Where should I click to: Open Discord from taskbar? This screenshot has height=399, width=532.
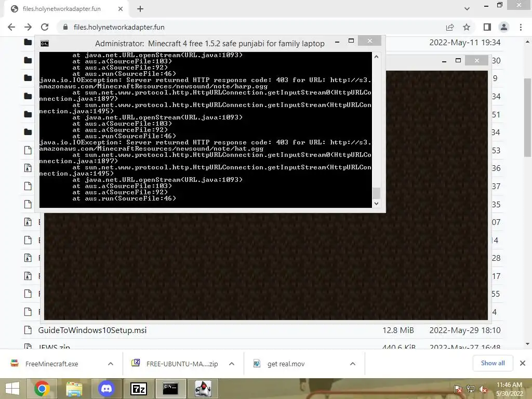click(x=106, y=389)
